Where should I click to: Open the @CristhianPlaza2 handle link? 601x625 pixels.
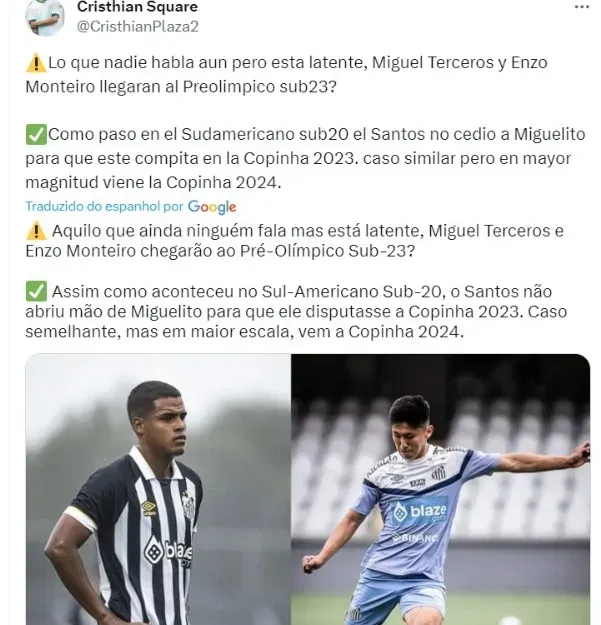[x=137, y=26]
